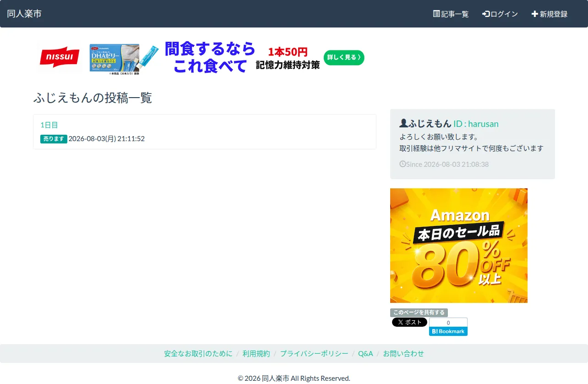Viewport: 588px width, 384px height.
Task: Open 安全なお取引のために footer link
Action: click(x=198, y=353)
